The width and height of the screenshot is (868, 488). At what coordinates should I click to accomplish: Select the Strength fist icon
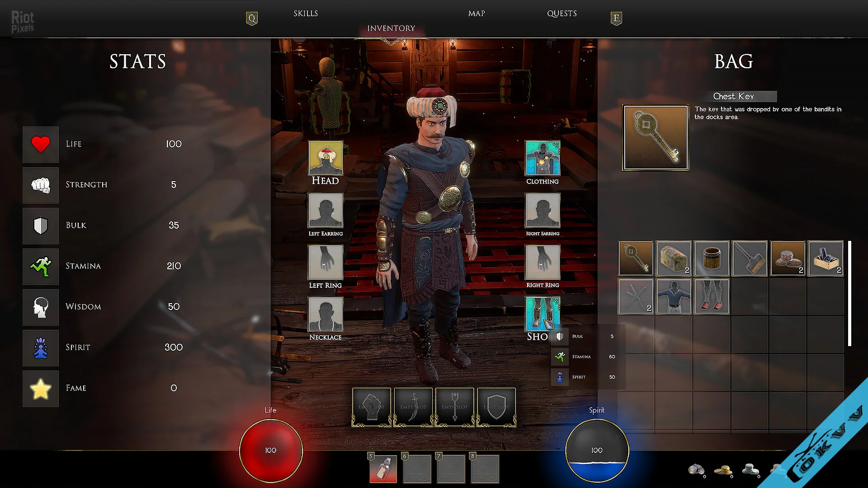[39, 184]
